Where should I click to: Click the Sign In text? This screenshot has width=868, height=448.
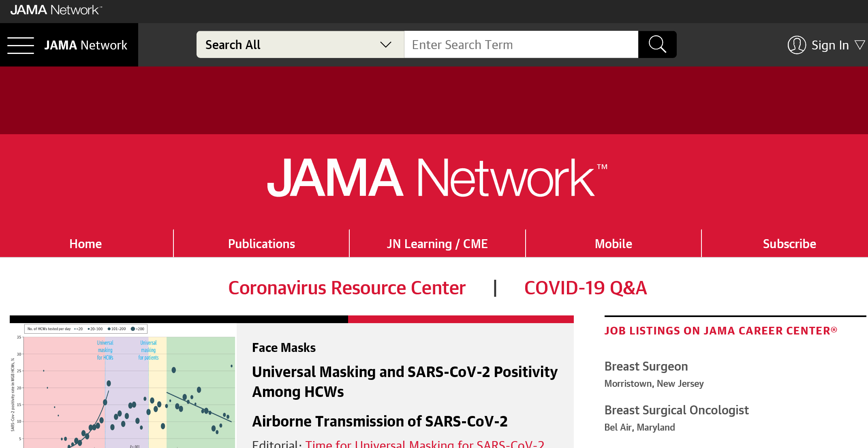coord(830,45)
